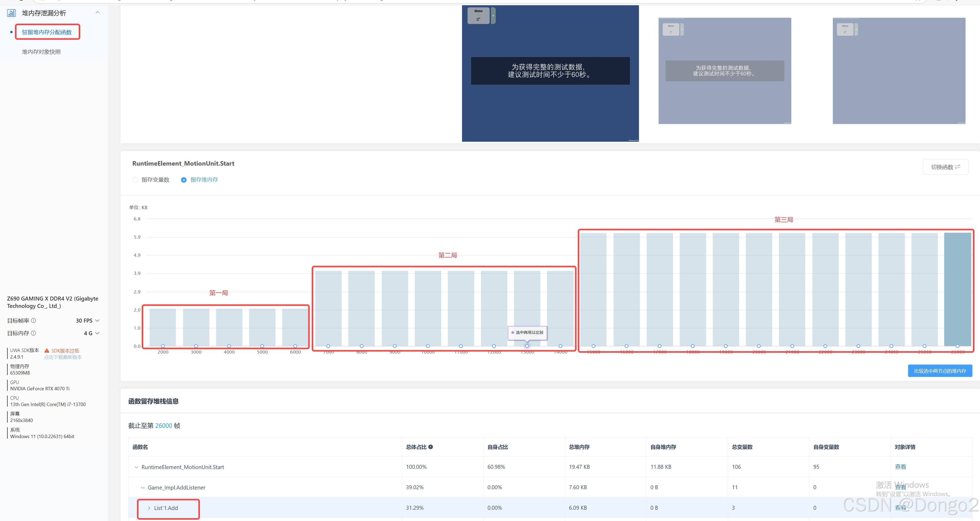Click the 切换函数 button
980x521 pixels.
pyautogui.click(x=945, y=167)
